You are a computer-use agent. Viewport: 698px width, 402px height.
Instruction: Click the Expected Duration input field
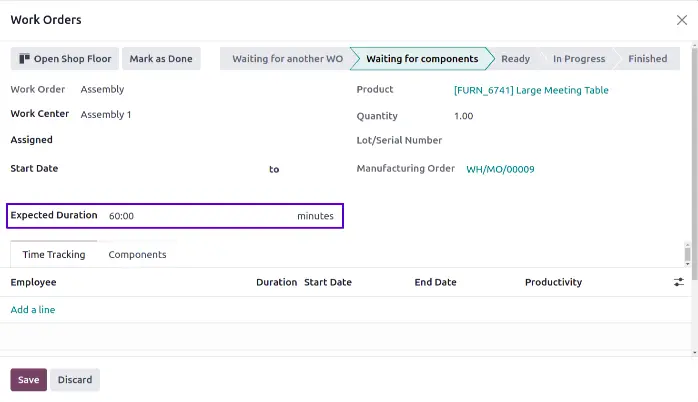point(200,216)
